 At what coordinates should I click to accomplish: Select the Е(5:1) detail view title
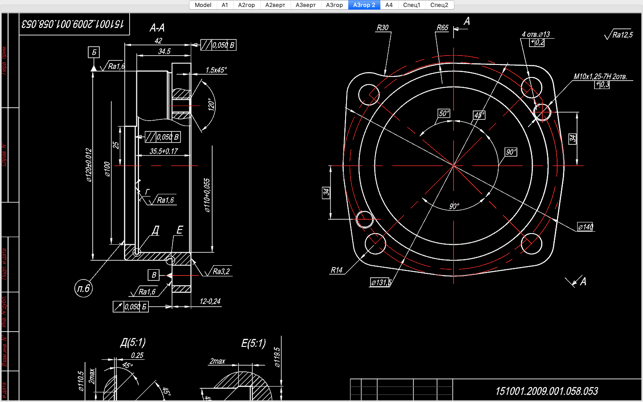tap(253, 343)
